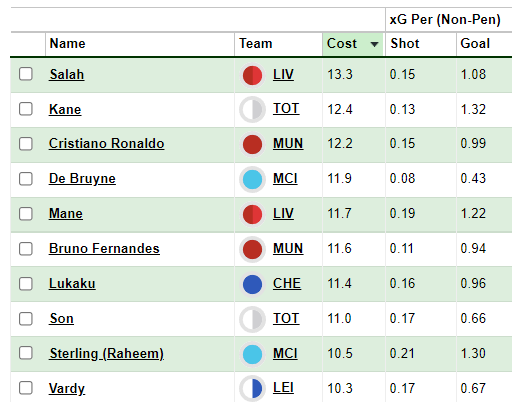512x402 pixels.
Task: Open the MCI team link for Sterling
Action: (285, 354)
